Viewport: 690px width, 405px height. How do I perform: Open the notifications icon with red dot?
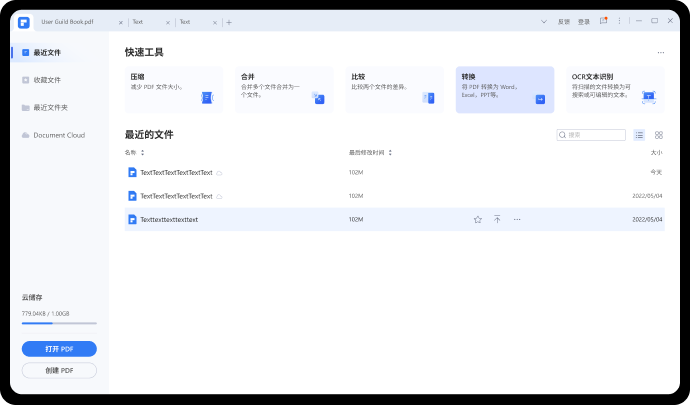click(603, 21)
